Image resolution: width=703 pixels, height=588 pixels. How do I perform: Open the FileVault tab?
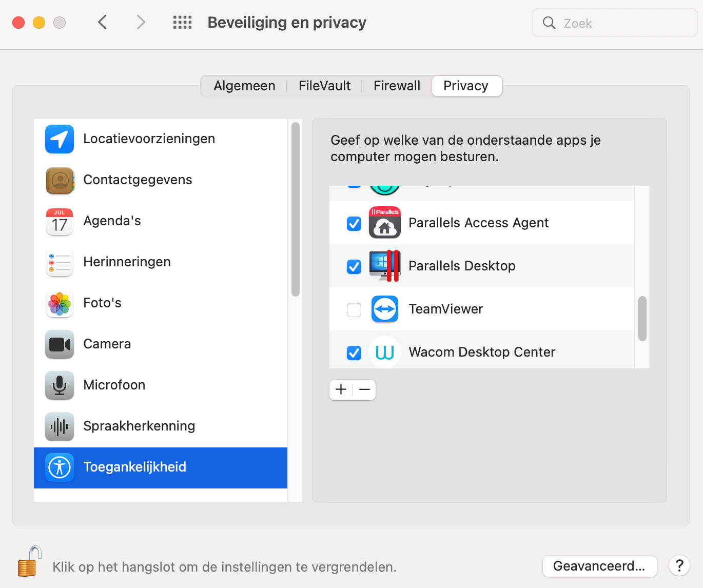tap(324, 86)
